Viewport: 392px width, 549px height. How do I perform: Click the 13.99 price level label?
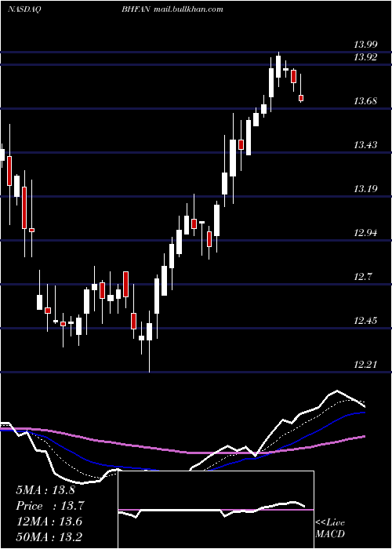click(x=365, y=45)
